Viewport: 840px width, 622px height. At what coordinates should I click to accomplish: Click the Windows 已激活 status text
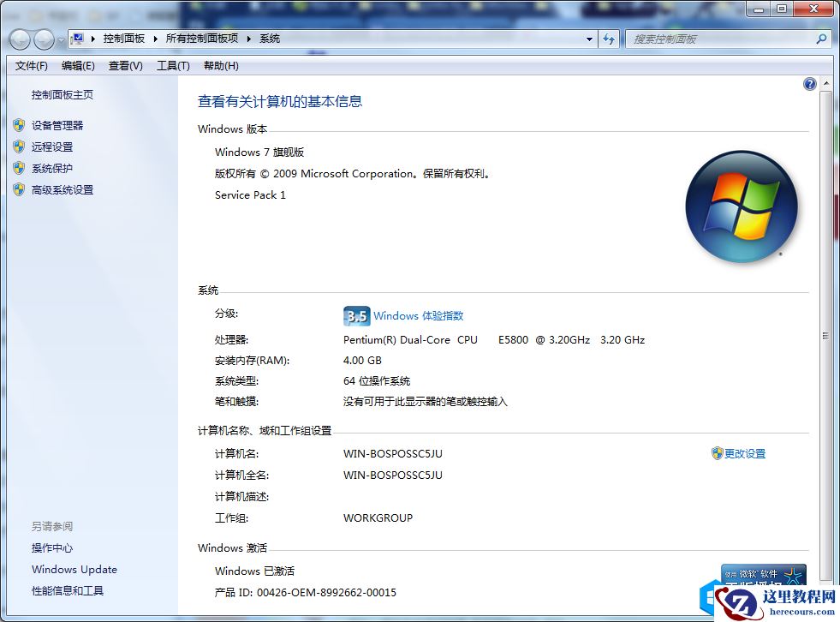tap(254, 571)
